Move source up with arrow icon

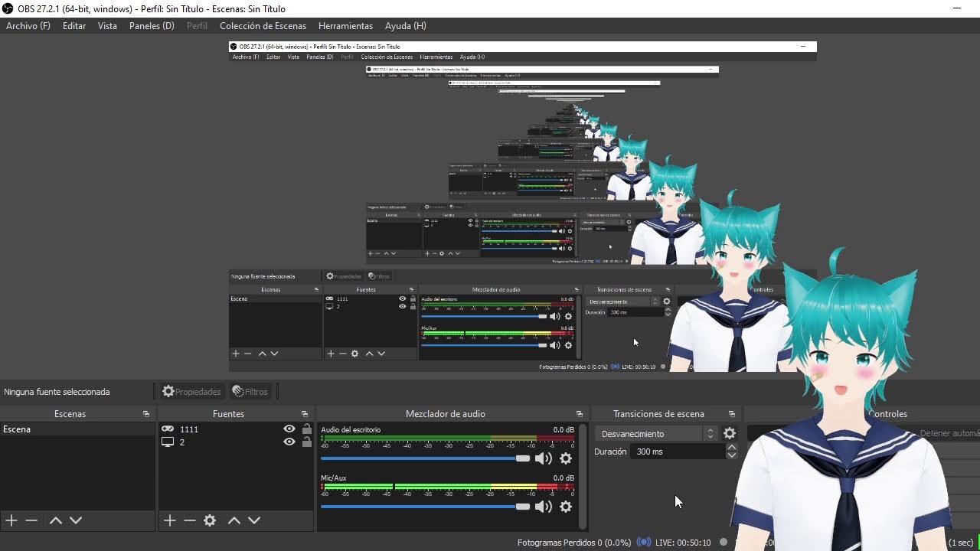coord(234,520)
